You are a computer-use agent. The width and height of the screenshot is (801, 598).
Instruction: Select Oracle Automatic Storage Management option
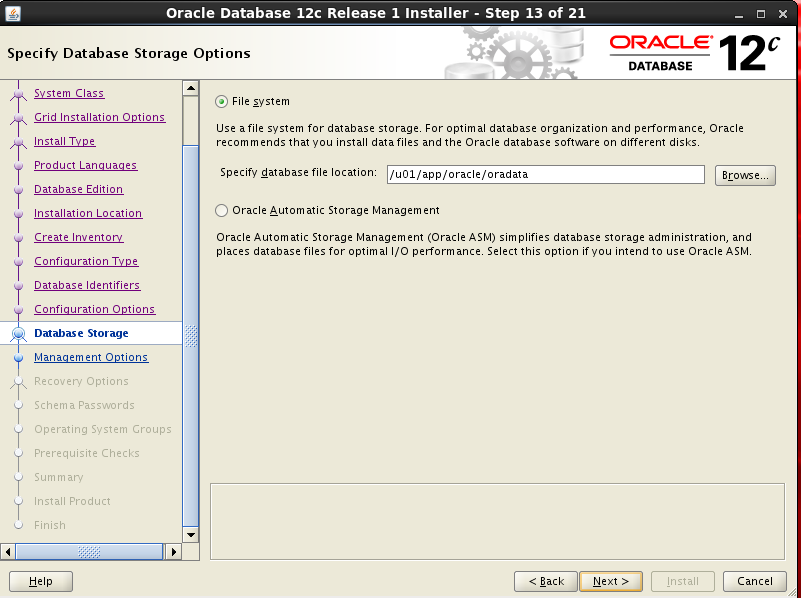221,210
